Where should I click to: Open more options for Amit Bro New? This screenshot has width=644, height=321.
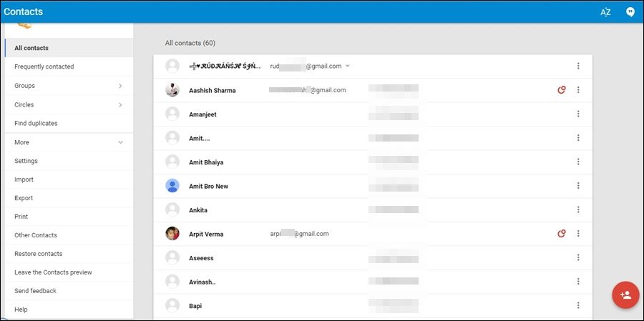(578, 186)
